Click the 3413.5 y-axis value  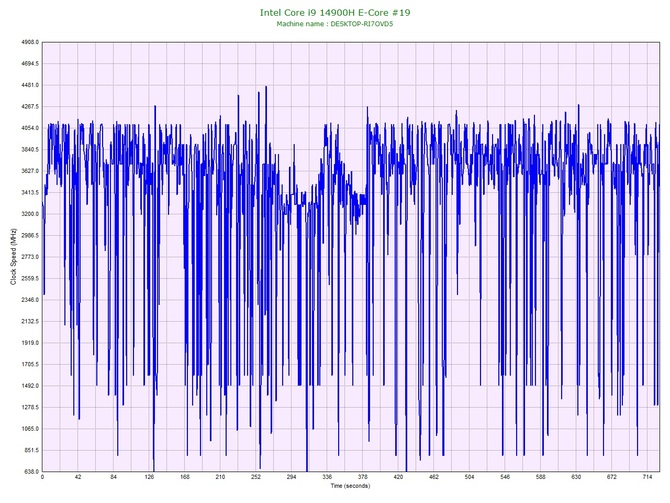coord(30,193)
